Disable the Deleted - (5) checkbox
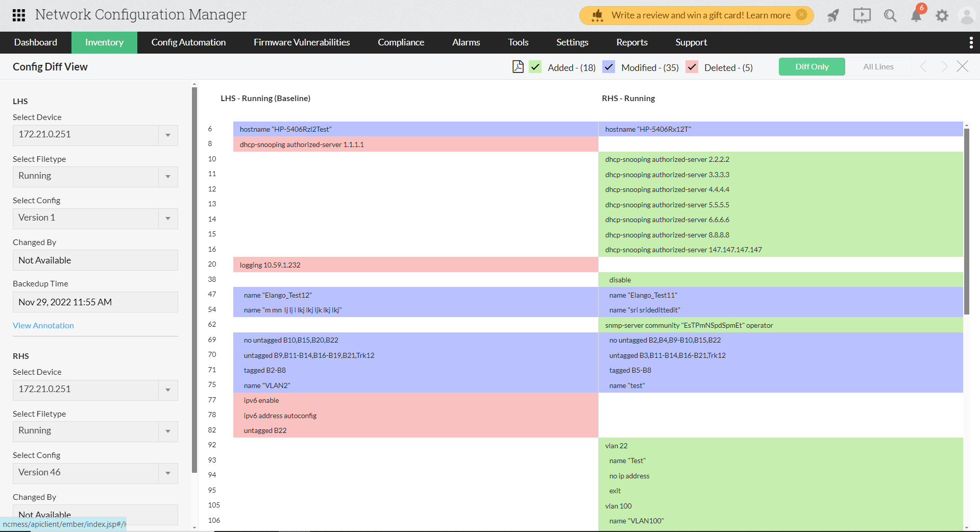Viewport: 980px width, 532px height. tap(692, 67)
